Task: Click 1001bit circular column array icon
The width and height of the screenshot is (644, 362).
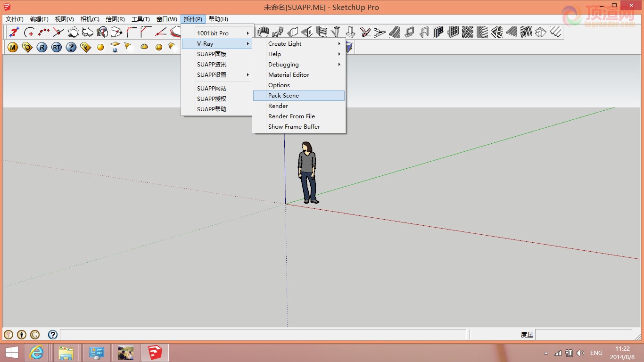Action: click(x=263, y=32)
